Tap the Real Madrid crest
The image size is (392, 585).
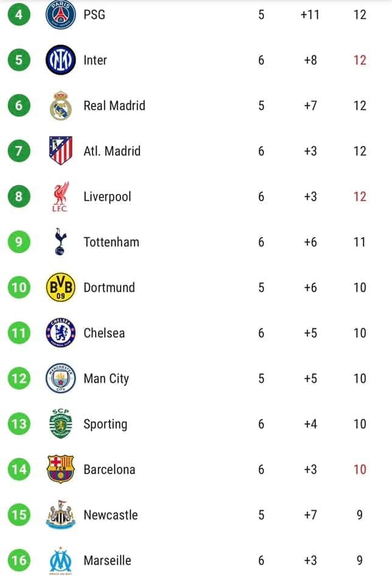(x=61, y=105)
